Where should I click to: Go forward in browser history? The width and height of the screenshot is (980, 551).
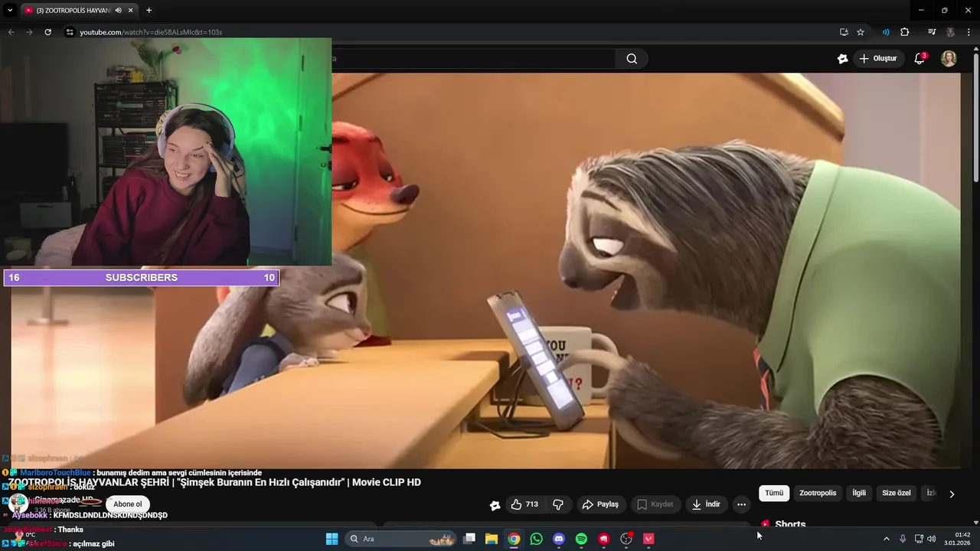(29, 32)
